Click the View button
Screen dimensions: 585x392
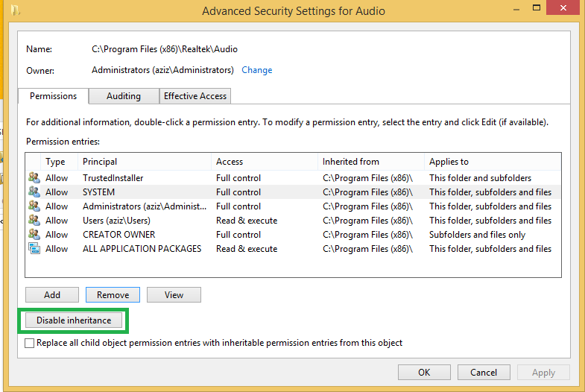pyautogui.click(x=174, y=295)
